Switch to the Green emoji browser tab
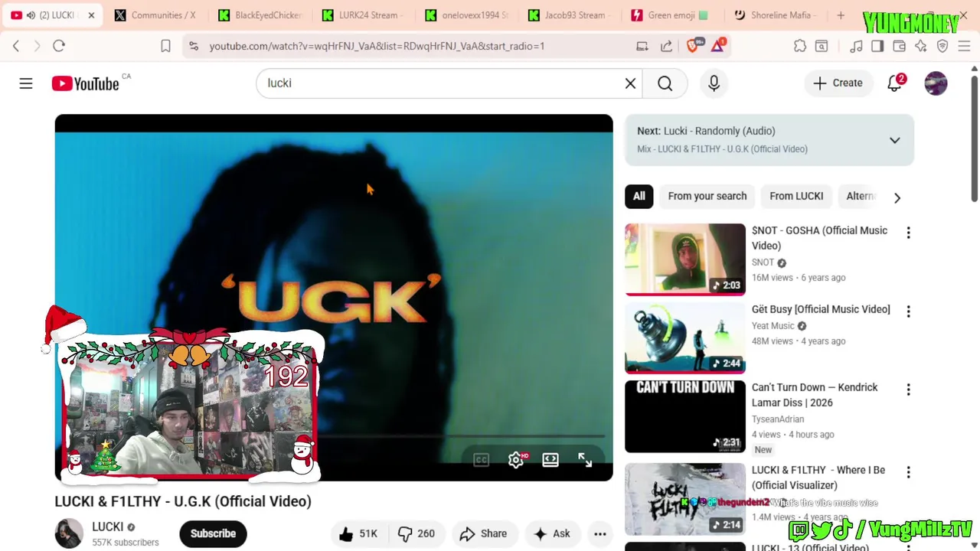Screen dimensions: 980x551 coord(673,15)
